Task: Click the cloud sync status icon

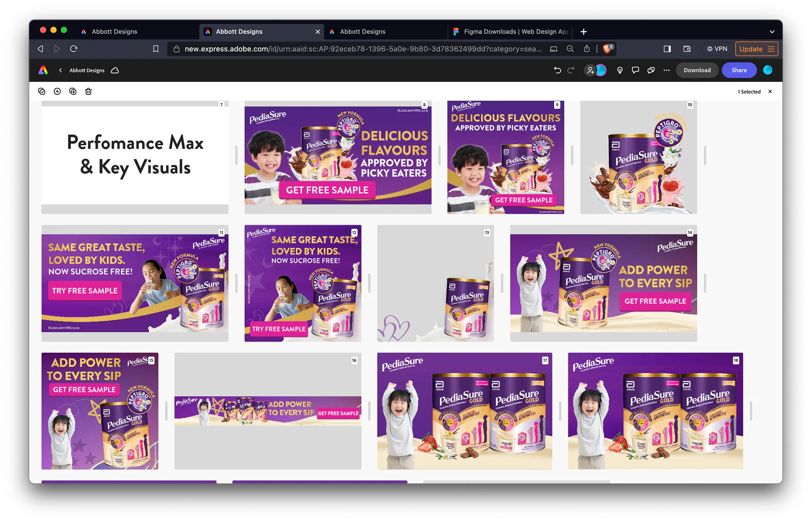Action: (115, 70)
